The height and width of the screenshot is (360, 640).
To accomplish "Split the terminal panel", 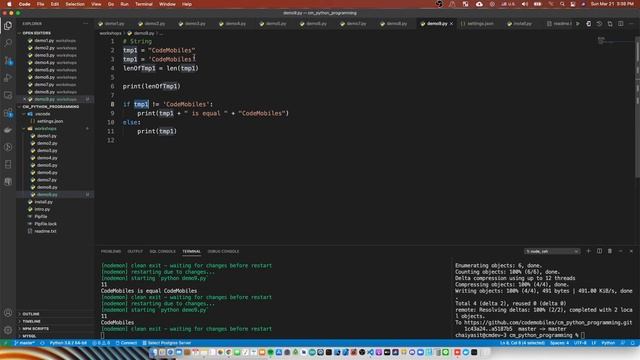I will coord(599,251).
